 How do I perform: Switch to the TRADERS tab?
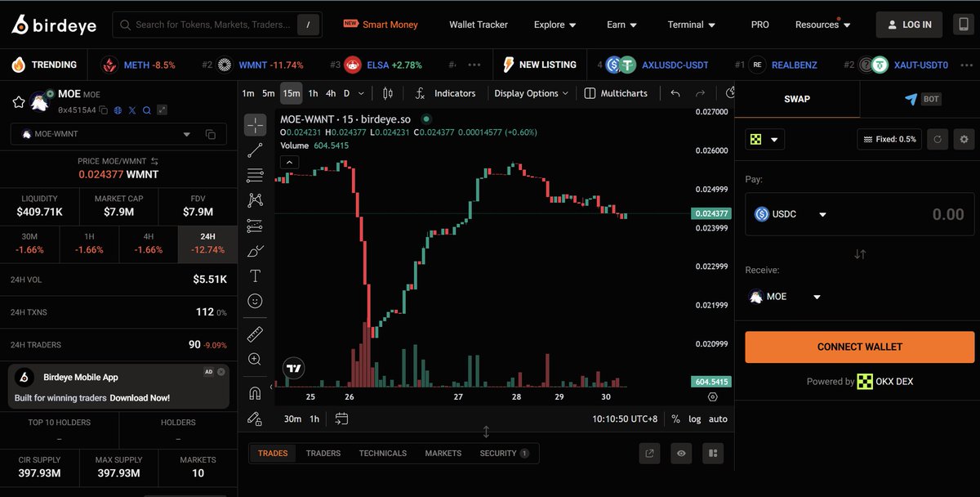(x=323, y=453)
